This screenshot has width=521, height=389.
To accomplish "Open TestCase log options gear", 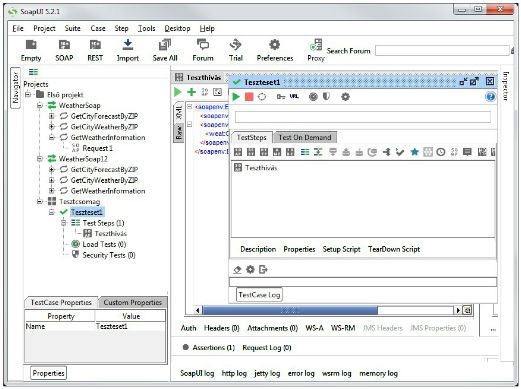I will [250, 269].
